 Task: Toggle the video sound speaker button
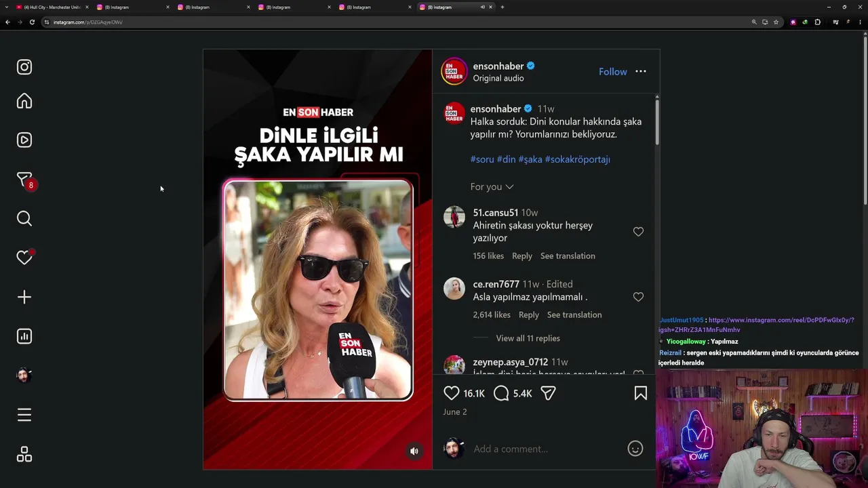[x=414, y=451]
